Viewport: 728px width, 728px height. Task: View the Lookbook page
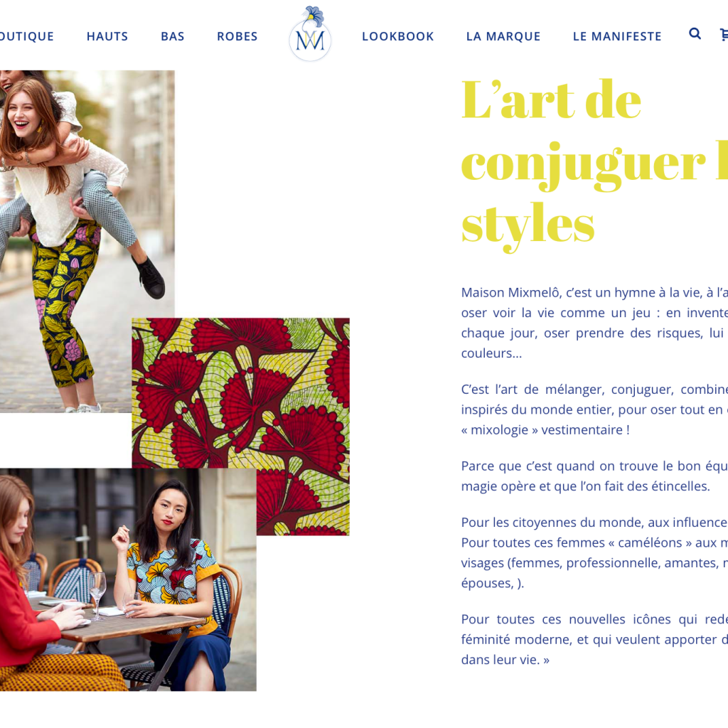click(x=398, y=36)
